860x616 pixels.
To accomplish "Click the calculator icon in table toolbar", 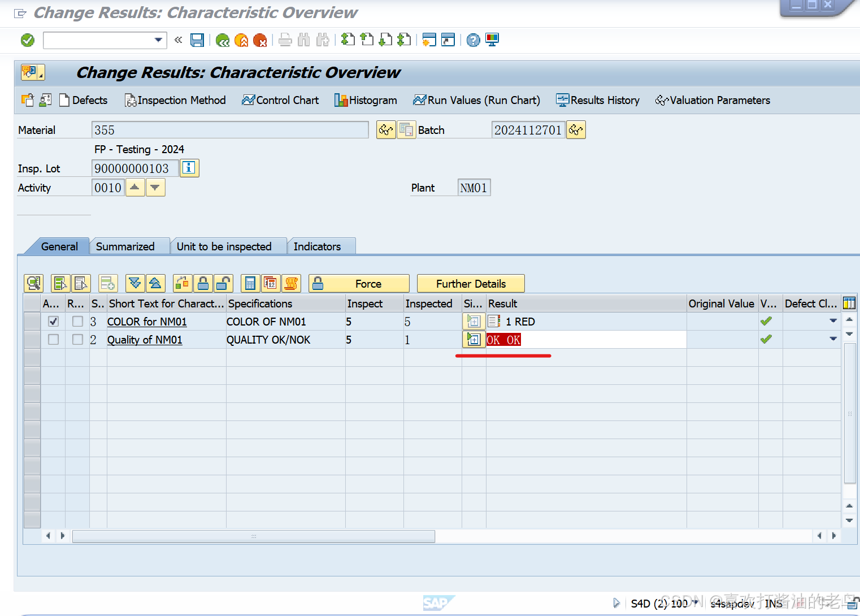I will (x=250, y=283).
